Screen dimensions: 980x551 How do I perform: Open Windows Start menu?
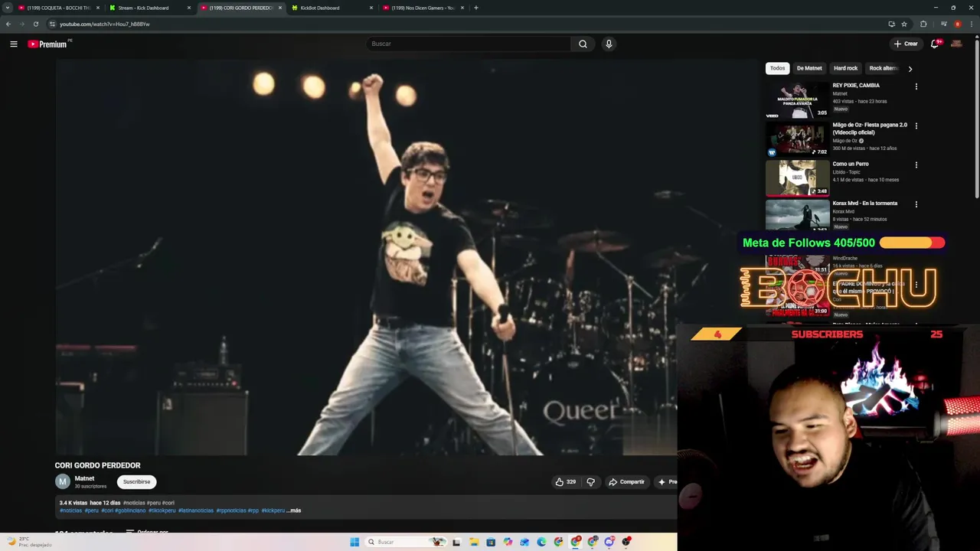[x=354, y=542]
